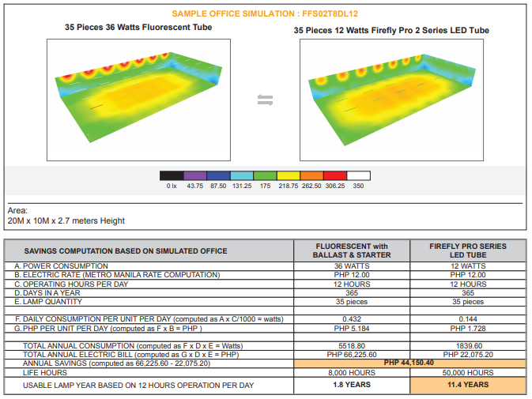Click the 'PHP 22,075.20' cell
The height and width of the screenshot is (399, 532).
pyautogui.click(x=468, y=355)
